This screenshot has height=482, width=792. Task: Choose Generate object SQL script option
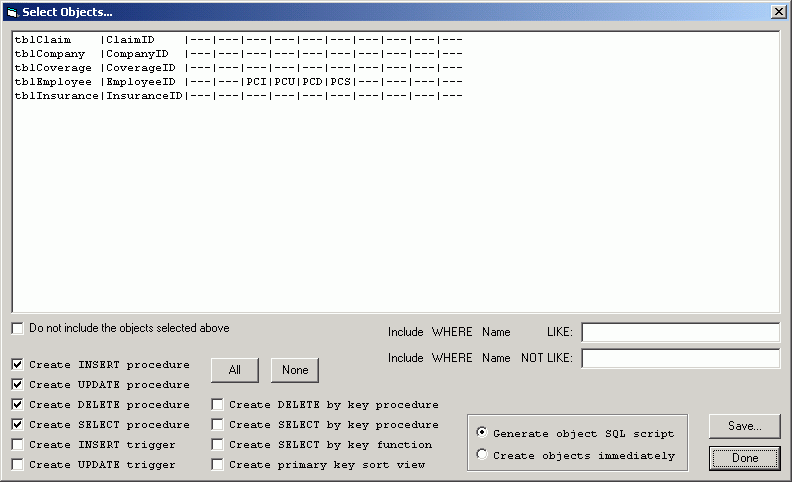pos(483,433)
